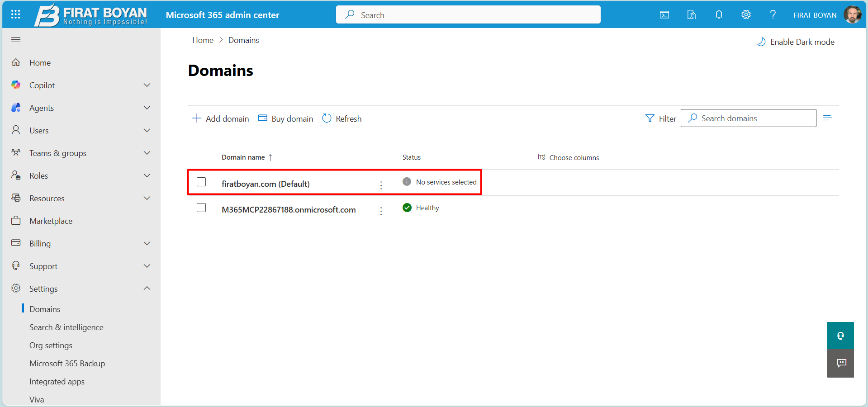Click the Add domain button
Viewport: 868px width, 407px height.
[220, 118]
